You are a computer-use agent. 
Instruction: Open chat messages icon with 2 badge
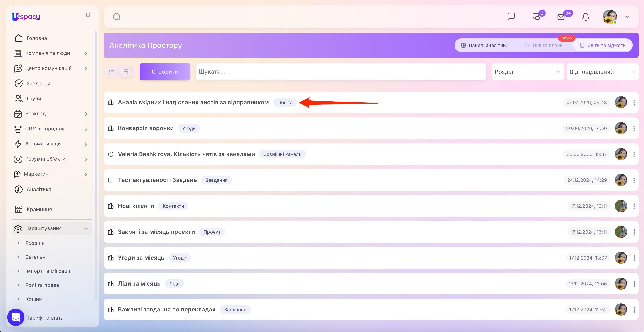(536, 17)
